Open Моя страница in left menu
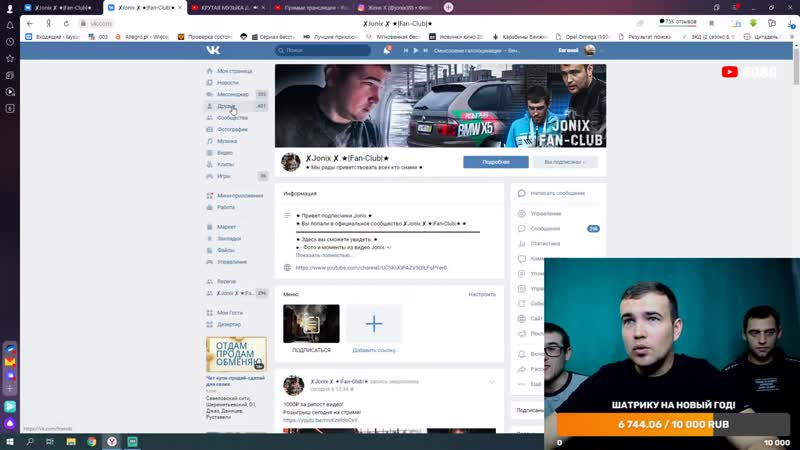Screen dimensions: 800x450 coord(236,71)
